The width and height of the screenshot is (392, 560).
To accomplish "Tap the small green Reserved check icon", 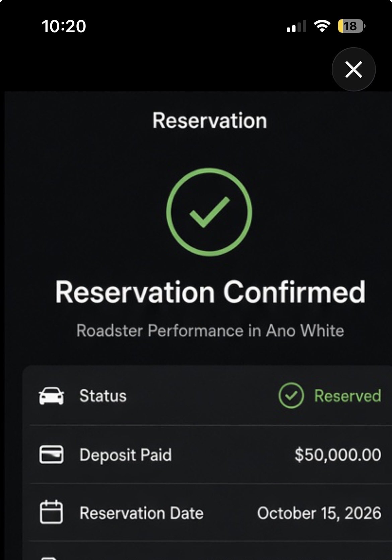I will click(291, 396).
